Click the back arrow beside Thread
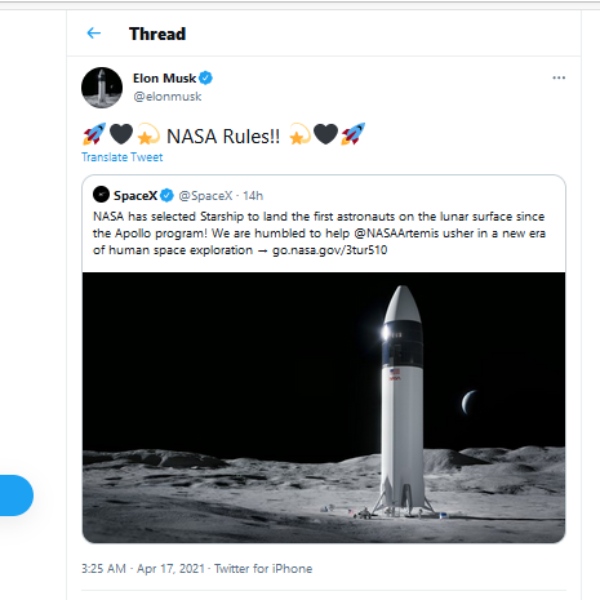 coord(94,33)
